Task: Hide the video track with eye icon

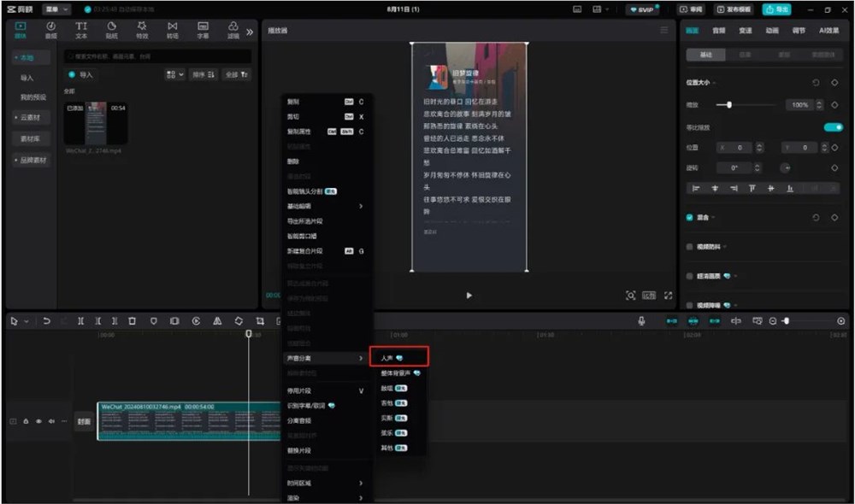Action: (38, 421)
